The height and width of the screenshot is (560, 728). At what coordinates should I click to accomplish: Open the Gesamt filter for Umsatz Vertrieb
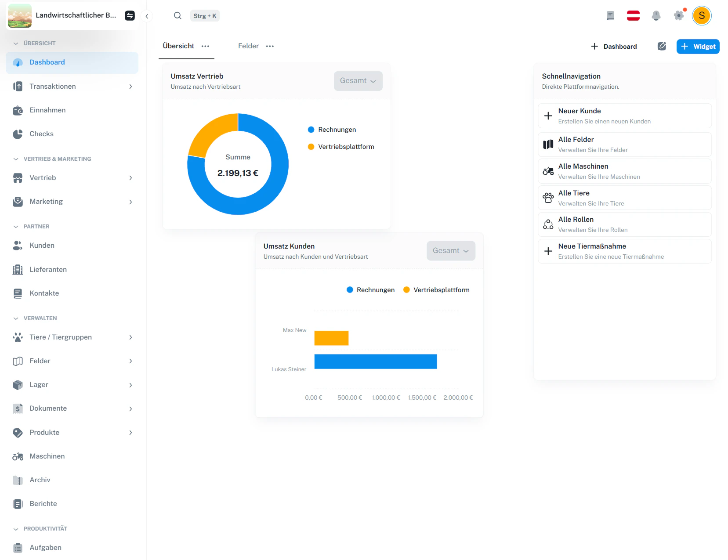click(358, 81)
